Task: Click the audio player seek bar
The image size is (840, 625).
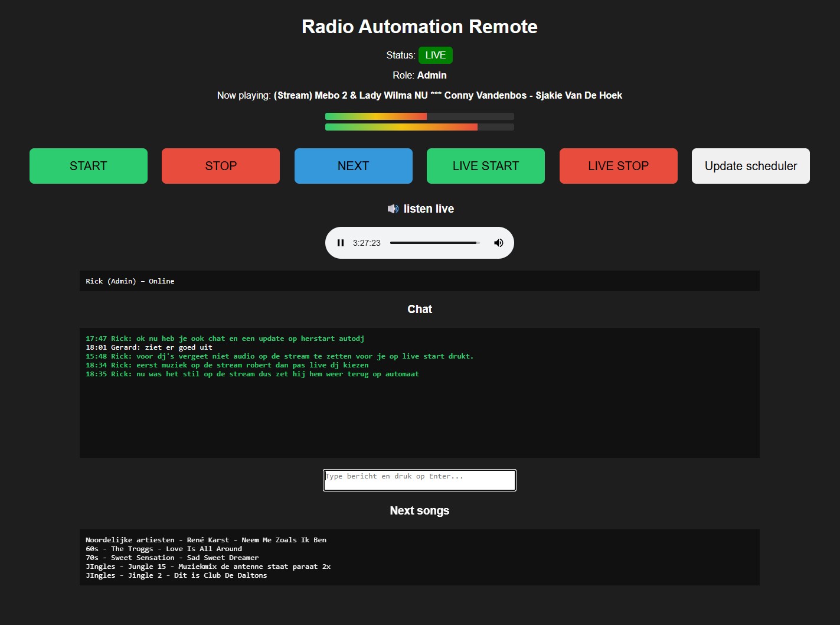Action: pos(434,243)
